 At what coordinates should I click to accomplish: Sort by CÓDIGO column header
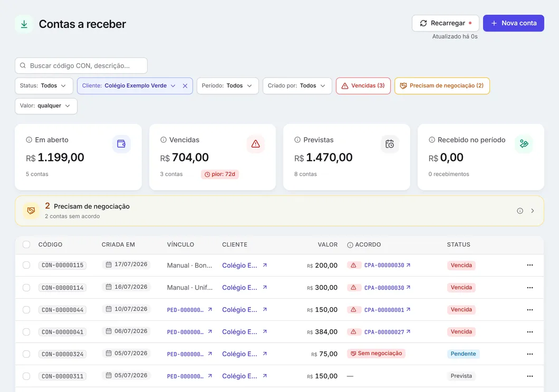click(50, 244)
